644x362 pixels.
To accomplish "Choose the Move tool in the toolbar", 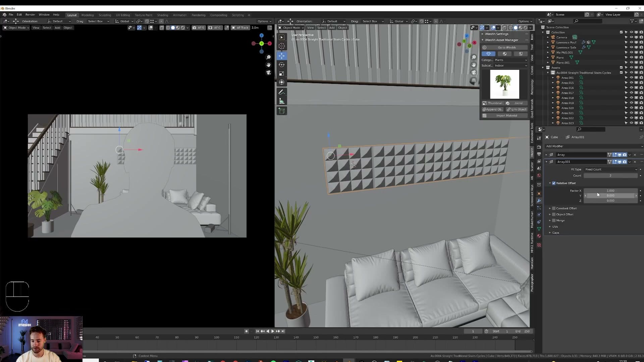I will pyautogui.click(x=281, y=56).
